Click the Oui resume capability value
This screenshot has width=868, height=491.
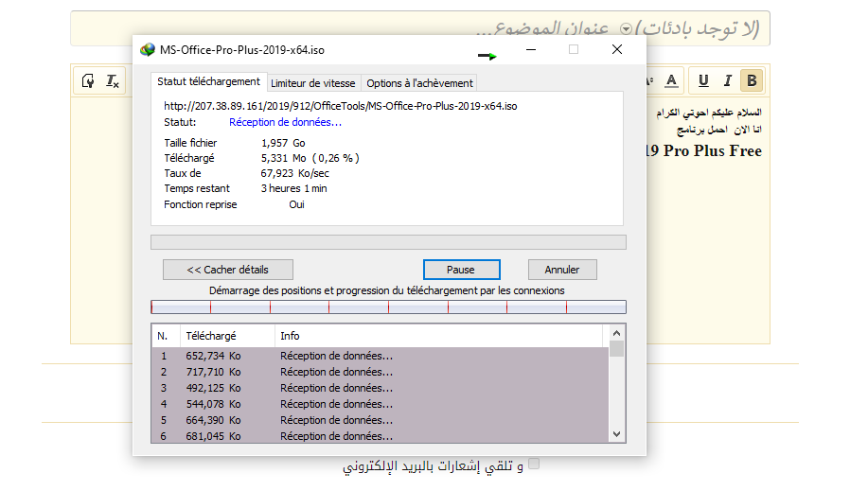(296, 204)
